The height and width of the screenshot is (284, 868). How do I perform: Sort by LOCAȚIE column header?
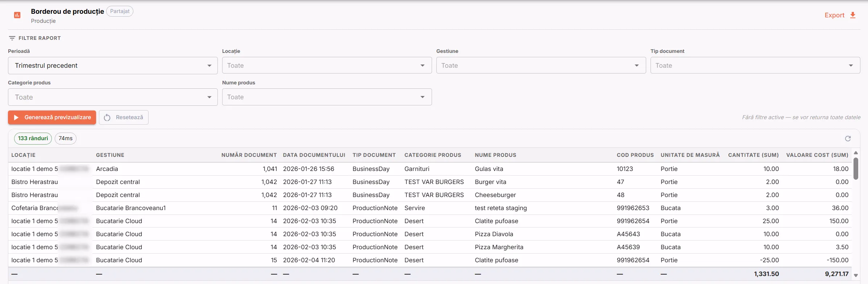pos(23,155)
